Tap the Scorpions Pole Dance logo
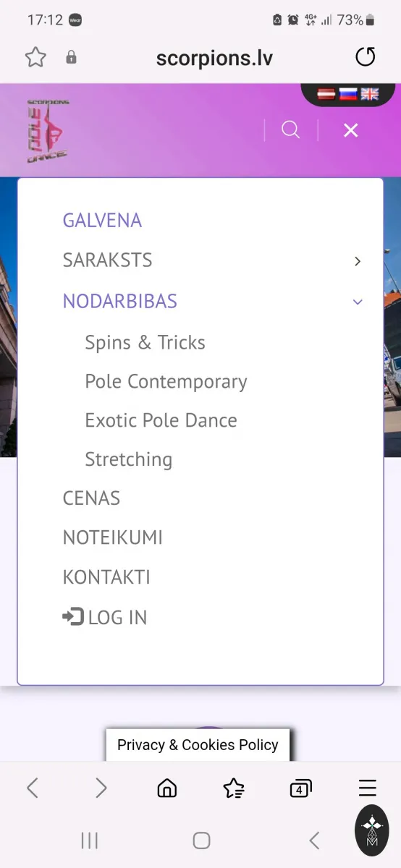The height and width of the screenshot is (868, 401). pos(48,130)
